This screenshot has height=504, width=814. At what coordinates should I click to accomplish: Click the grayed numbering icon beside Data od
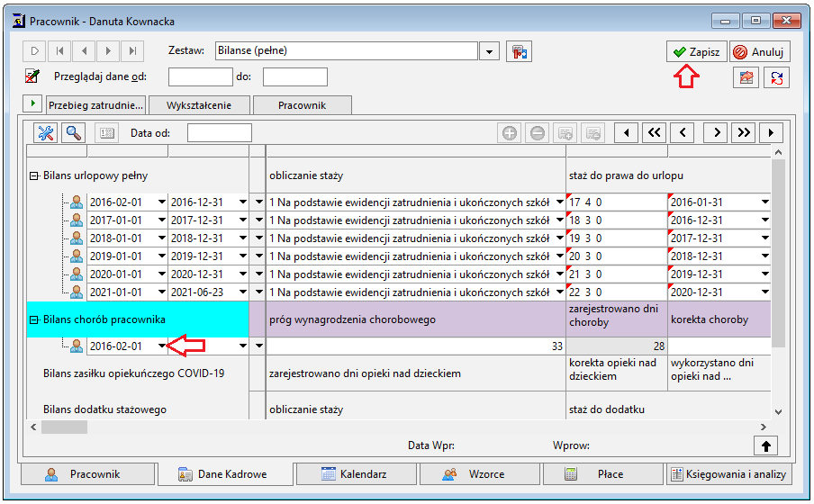107,133
